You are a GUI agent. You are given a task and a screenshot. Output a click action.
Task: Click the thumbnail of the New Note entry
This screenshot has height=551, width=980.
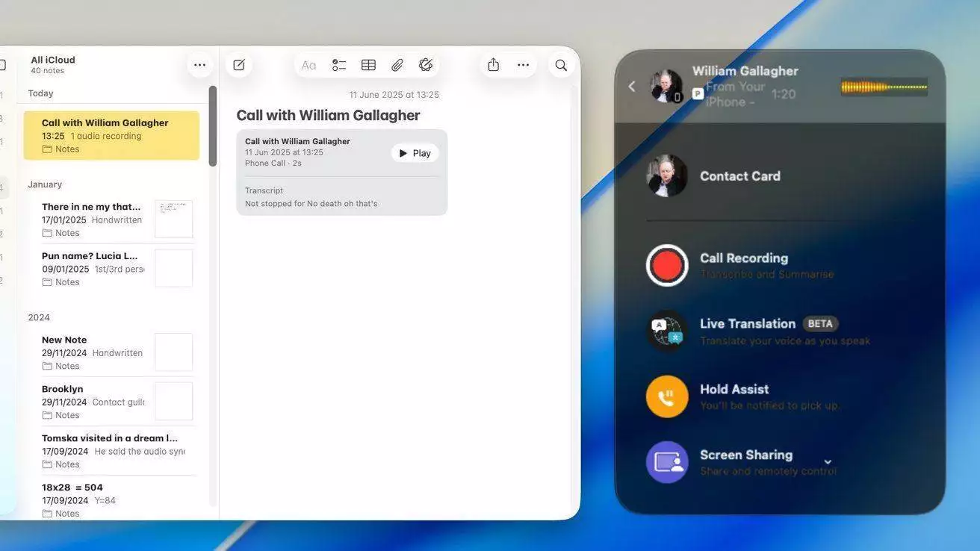[x=174, y=352]
